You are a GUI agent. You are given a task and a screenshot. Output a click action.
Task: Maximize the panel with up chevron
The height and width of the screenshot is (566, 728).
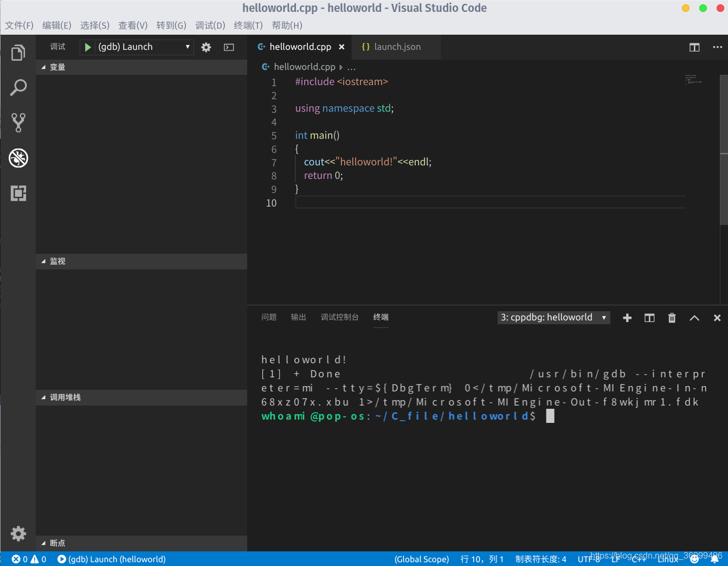pyautogui.click(x=694, y=318)
